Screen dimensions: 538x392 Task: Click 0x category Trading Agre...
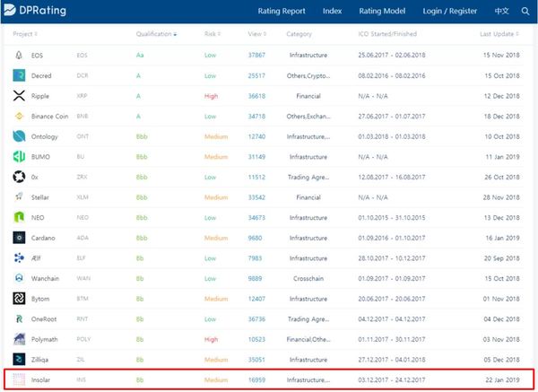(308, 177)
